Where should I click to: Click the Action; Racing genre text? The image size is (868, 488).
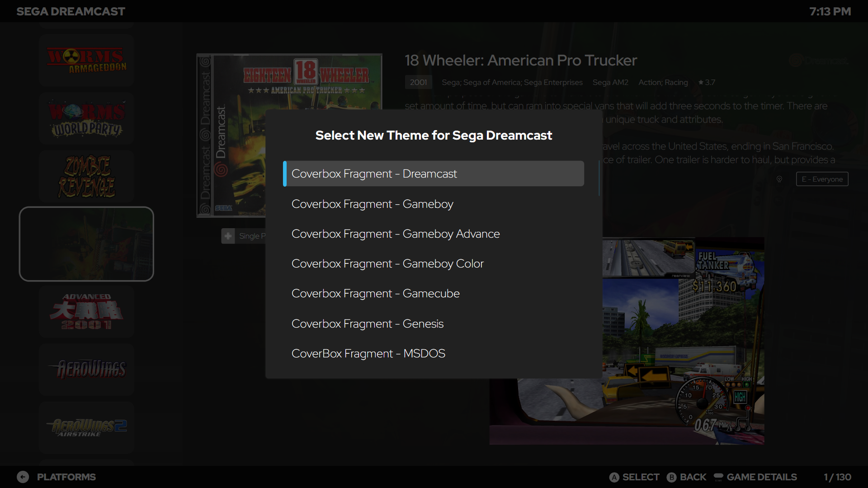click(x=663, y=82)
